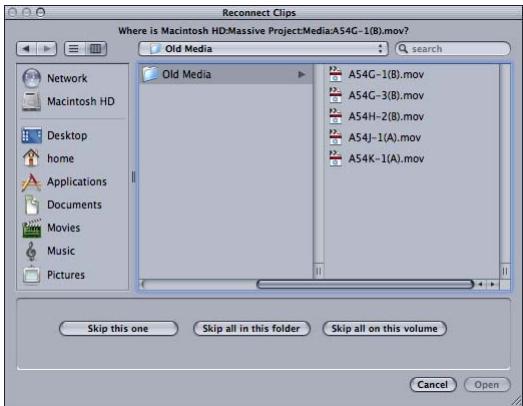Select file A54J-1(A).mov

pos(375,137)
